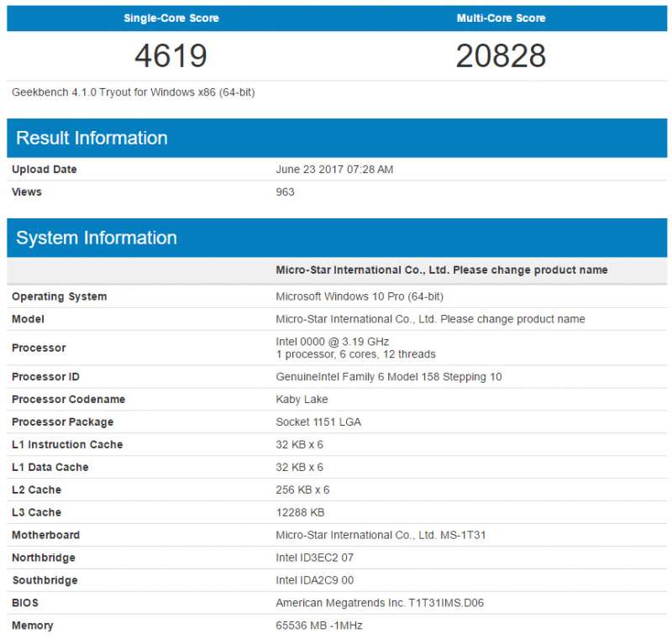Click the Processor Package label
This screenshot has height=644, width=672.
[x=62, y=422]
